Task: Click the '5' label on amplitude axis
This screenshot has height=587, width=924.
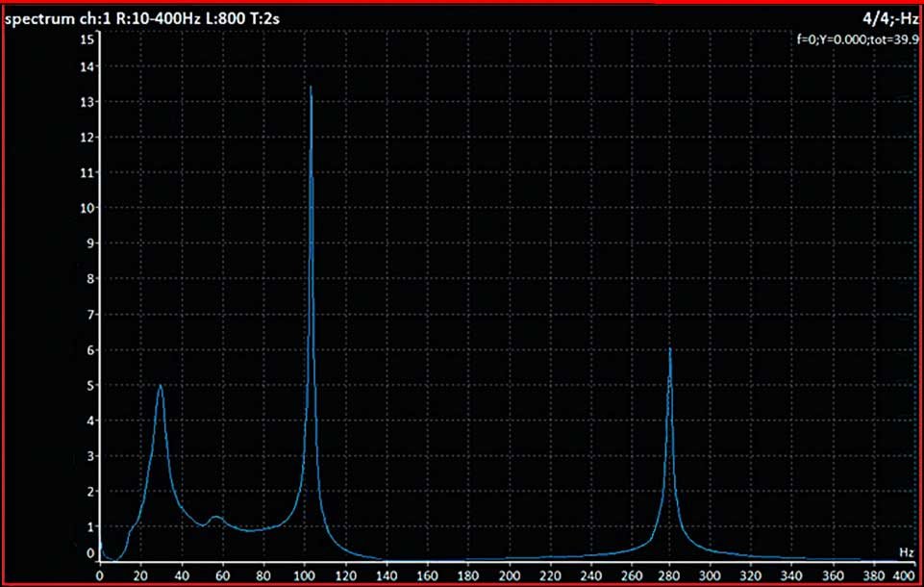Action: coord(90,386)
